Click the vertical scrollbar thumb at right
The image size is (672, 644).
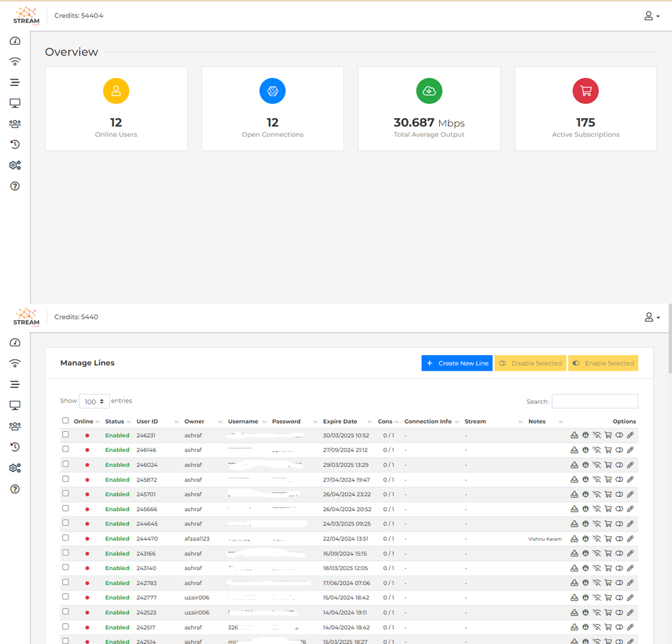[x=670, y=339]
